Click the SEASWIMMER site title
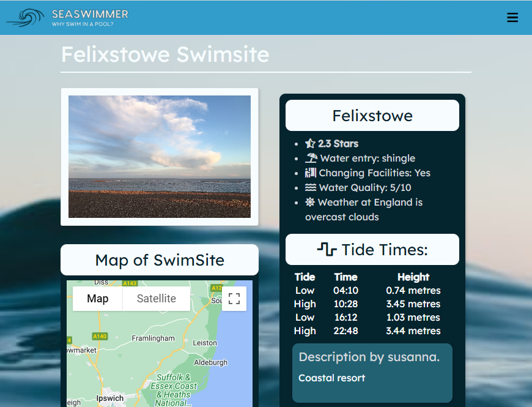Image resolution: width=532 pixels, height=407 pixels. 90,14
